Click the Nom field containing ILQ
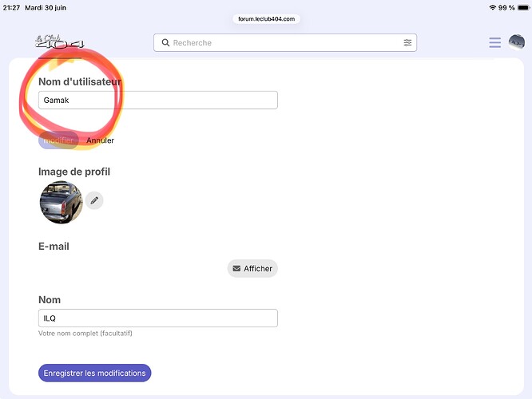This screenshot has width=532, height=399. tap(158, 318)
